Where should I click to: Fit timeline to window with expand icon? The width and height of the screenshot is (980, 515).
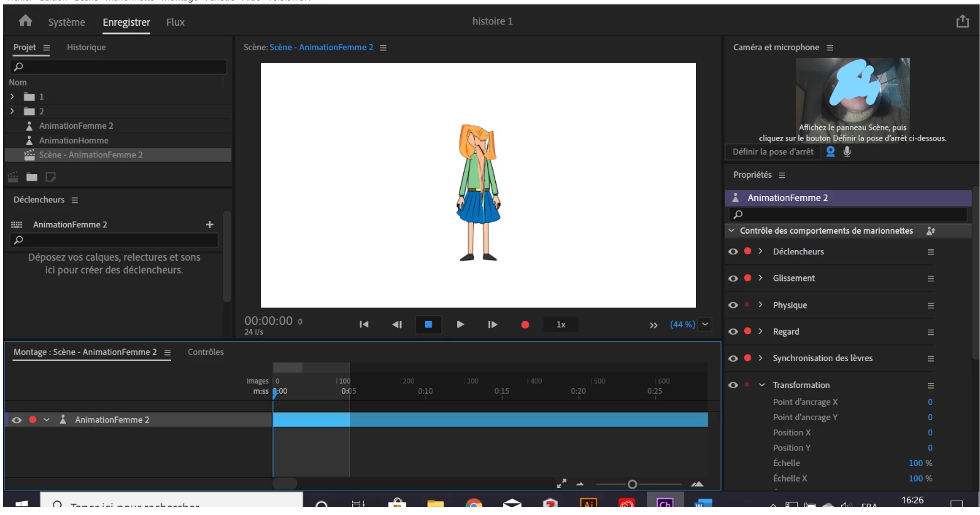(x=561, y=484)
